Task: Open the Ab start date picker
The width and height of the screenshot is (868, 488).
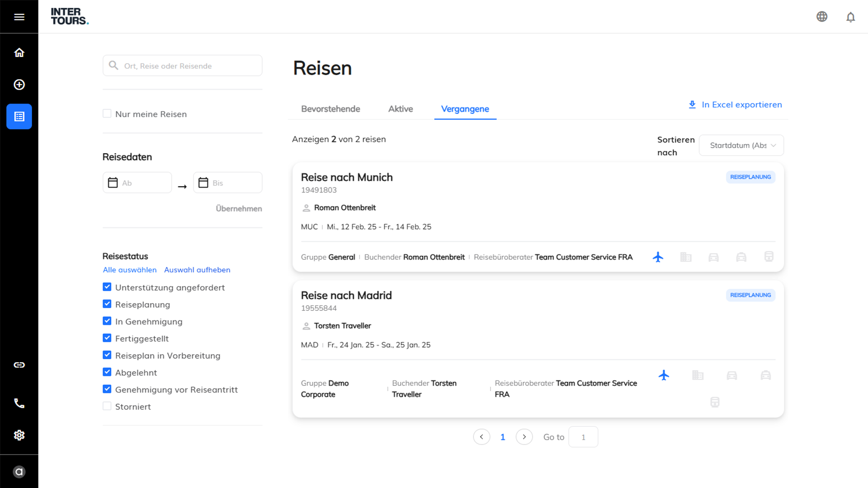Action: click(x=137, y=183)
